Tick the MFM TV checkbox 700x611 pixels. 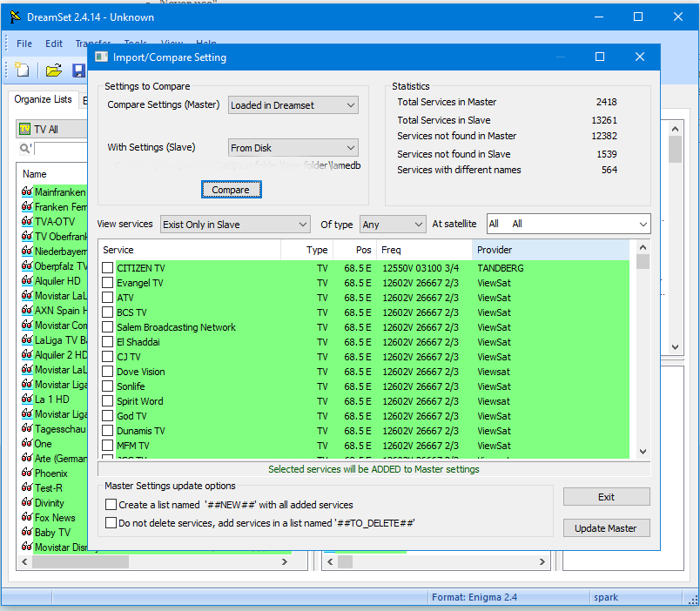[107, 445]
